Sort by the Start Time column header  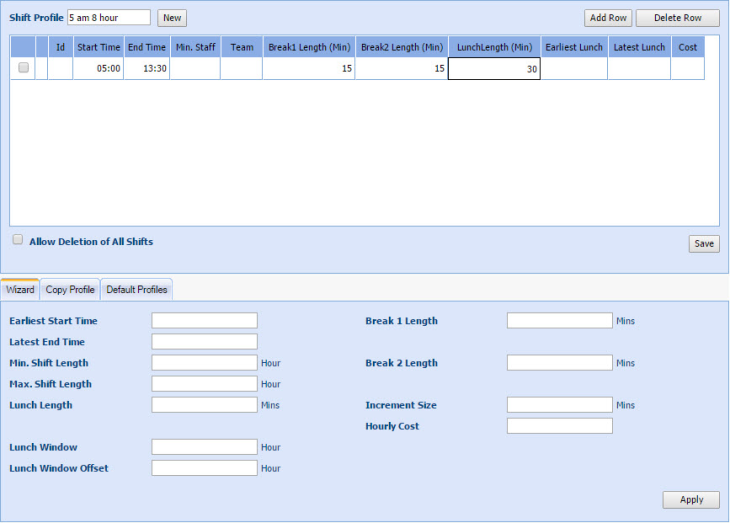tap(98, 47)
